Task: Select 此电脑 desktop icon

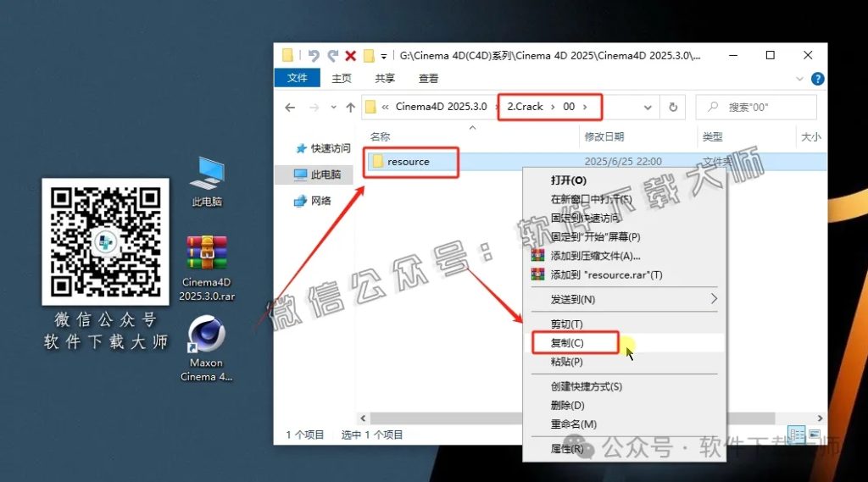Action: click(207, 183)
